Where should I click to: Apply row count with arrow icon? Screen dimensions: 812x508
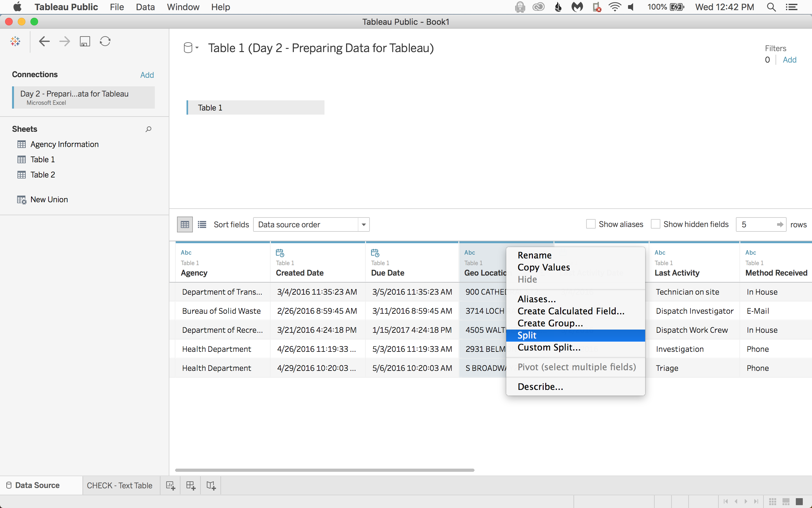(780, 224)
